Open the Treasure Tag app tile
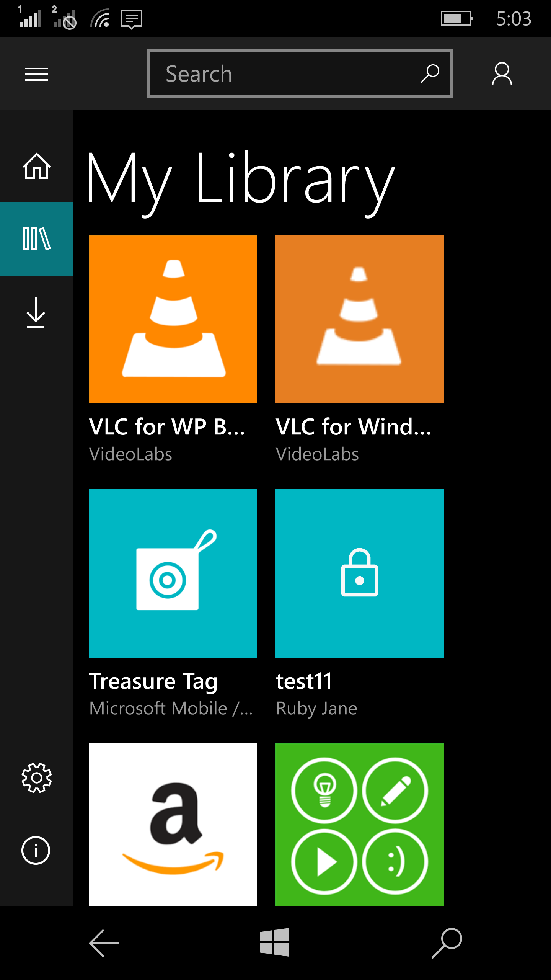 click(x=173, y=573)
